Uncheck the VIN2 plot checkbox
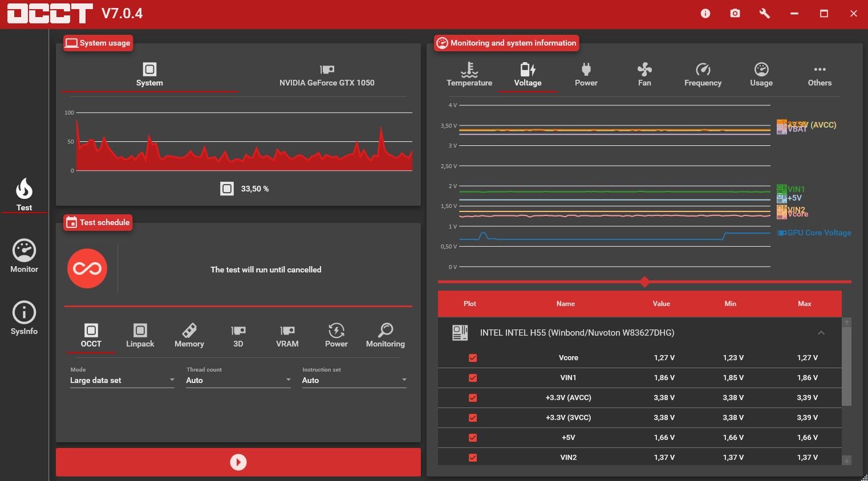The height and width of the screenshot is (481, 868). coord(473,458)
